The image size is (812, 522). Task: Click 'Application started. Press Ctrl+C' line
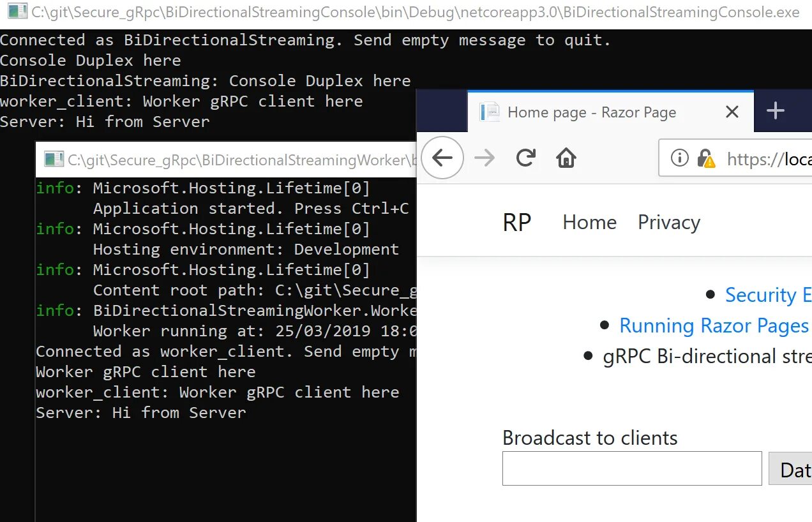tap(251, 209)
